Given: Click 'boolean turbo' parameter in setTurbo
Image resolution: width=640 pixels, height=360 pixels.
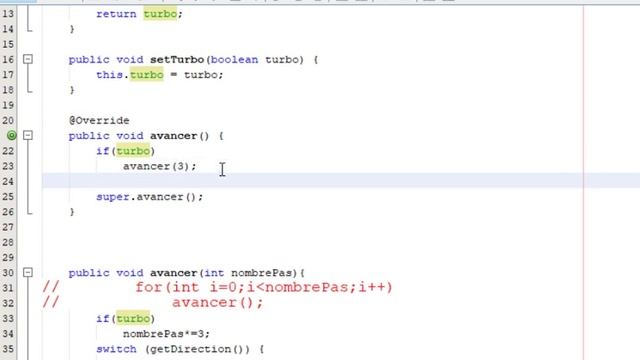Looking at the screenshot, I should tap(255, 60).
